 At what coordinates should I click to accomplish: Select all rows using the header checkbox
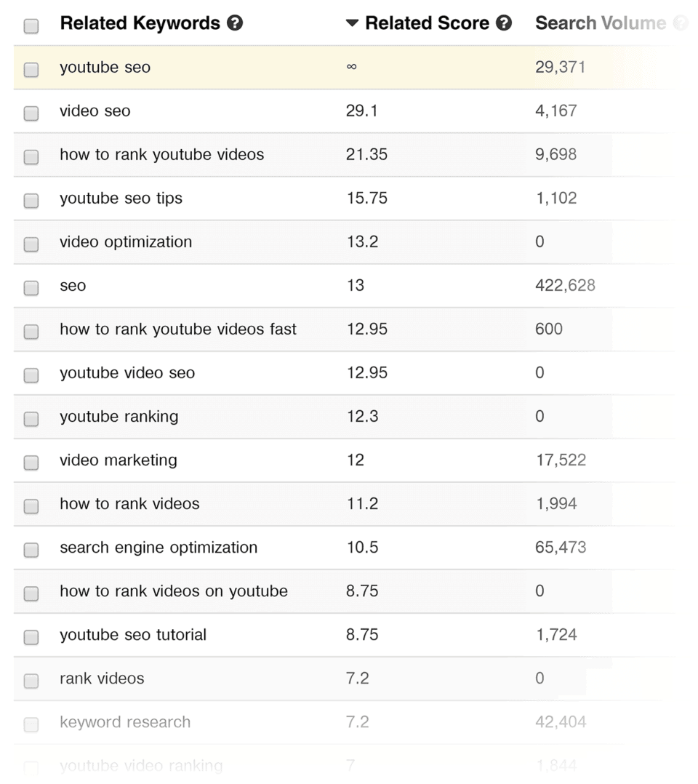[31, 25]
